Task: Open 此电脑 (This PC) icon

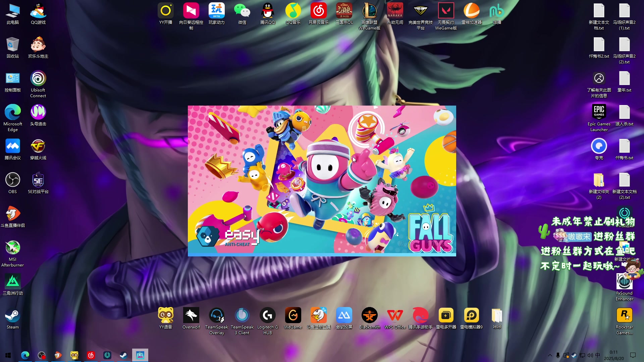Action: pyautogui.click(x=13, y=14)
